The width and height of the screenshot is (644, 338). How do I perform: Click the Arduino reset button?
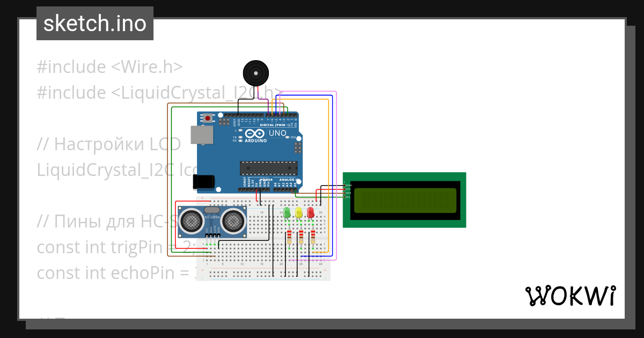(207, 117)
